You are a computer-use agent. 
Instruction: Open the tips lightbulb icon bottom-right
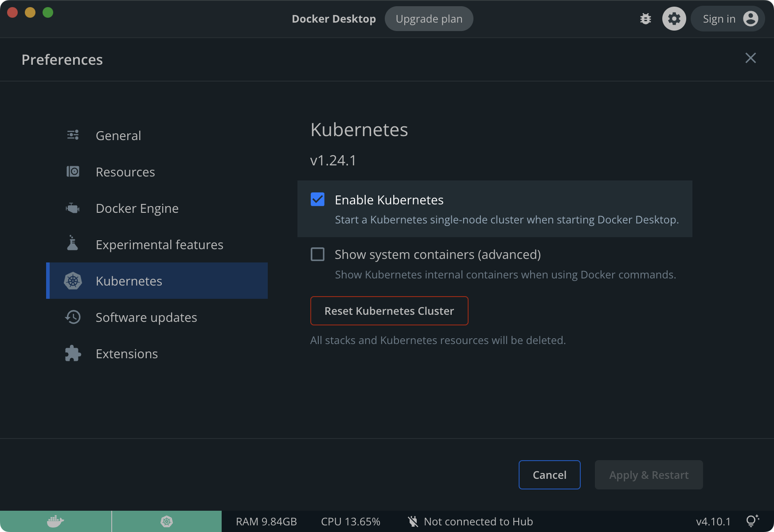(x=752, y=521)
